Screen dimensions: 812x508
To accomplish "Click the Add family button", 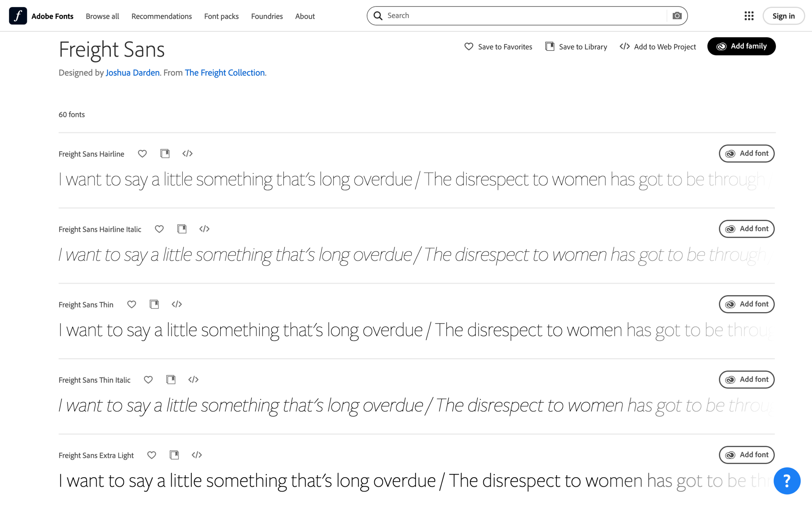I will pyautogui.click(x=741, y=46).
